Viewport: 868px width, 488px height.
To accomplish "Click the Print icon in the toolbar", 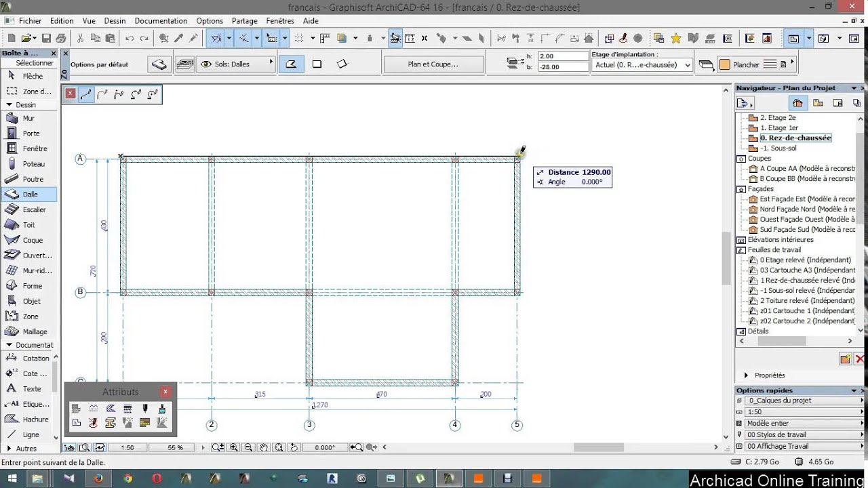I will (x=61, y=39).
